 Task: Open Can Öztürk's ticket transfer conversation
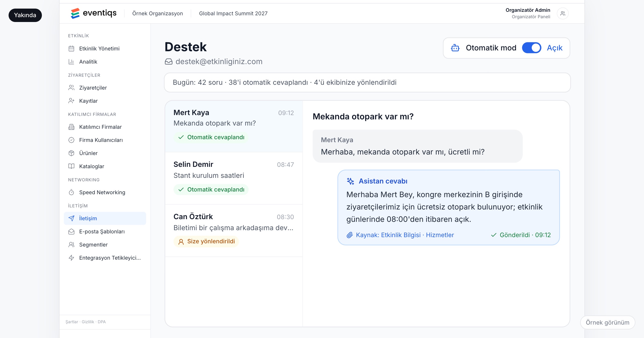tap(234, 231)
